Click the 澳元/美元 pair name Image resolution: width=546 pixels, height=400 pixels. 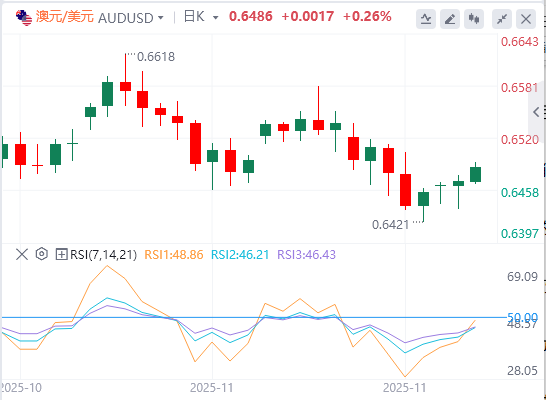click(65, 17)
